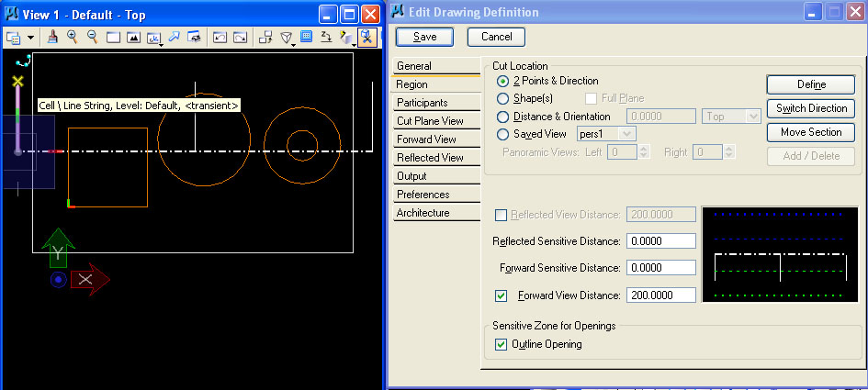Click the blue Display Mode screen icon
This screenshot has width=868, height=390.
pos(306,37)
